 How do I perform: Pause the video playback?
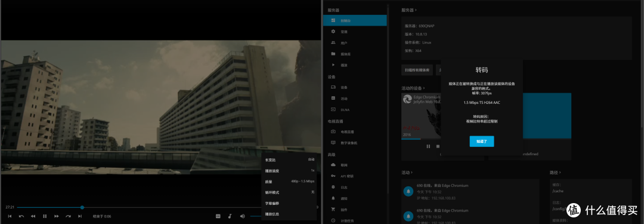45,216
